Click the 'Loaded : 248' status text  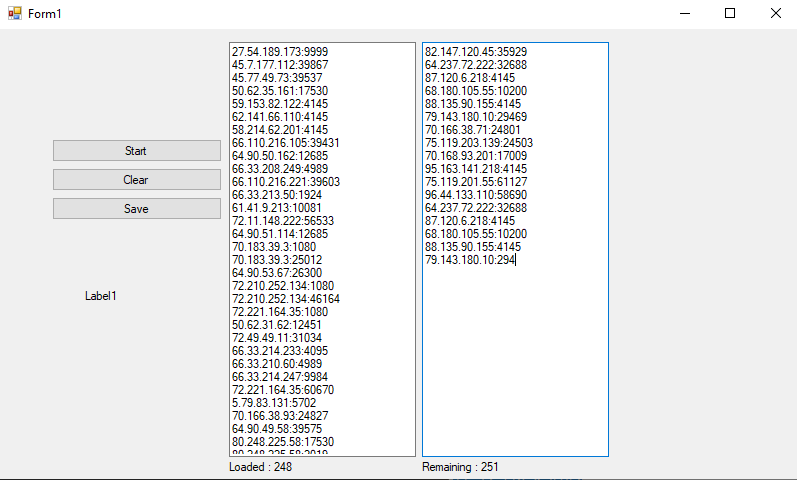coord(260,467)
